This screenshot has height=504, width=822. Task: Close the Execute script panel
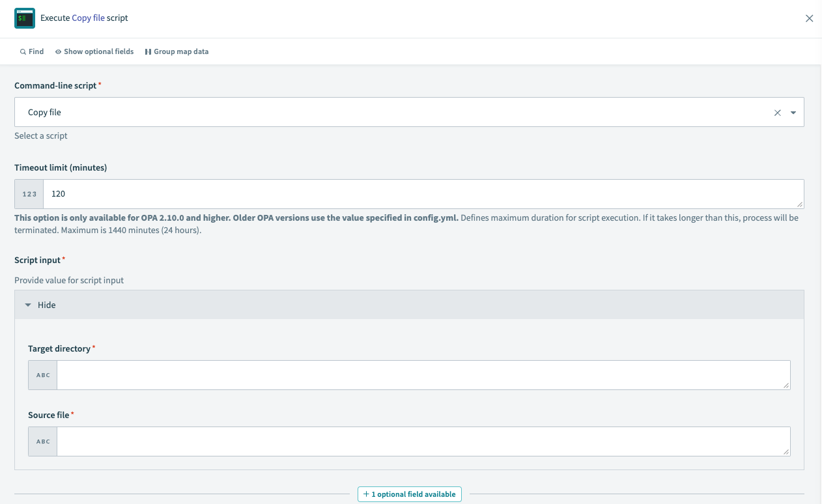click(x=809, y=18)
